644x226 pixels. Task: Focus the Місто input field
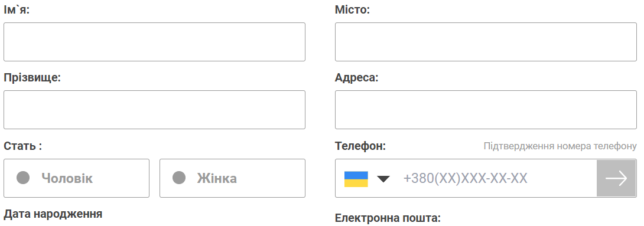coord(486,42)
